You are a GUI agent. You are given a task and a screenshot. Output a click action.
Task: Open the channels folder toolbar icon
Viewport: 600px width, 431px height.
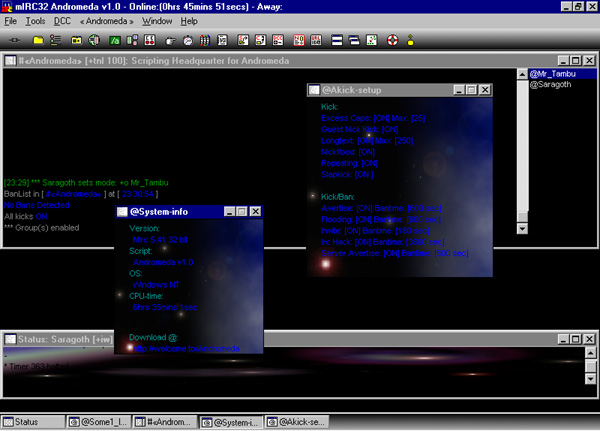pos(77,40)
